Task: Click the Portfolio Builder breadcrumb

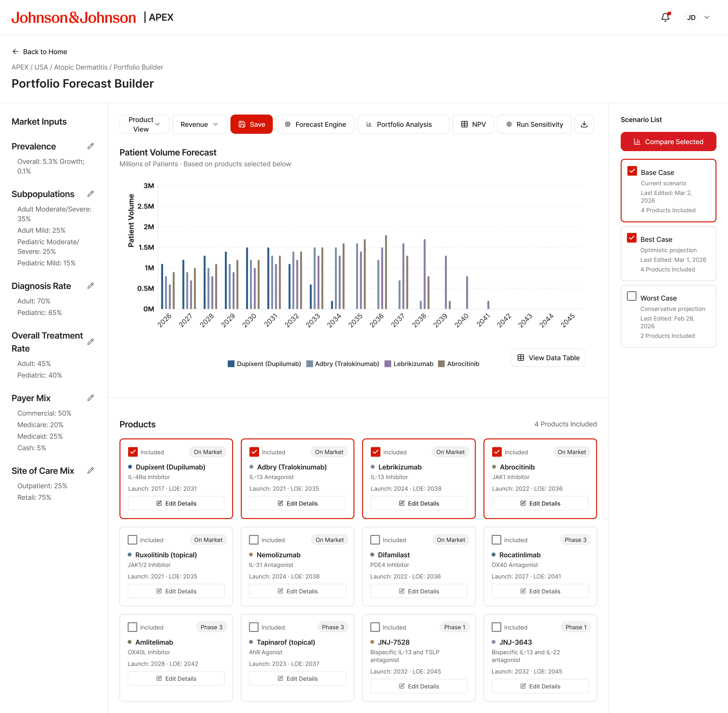Action: click(x=138, y=67)
